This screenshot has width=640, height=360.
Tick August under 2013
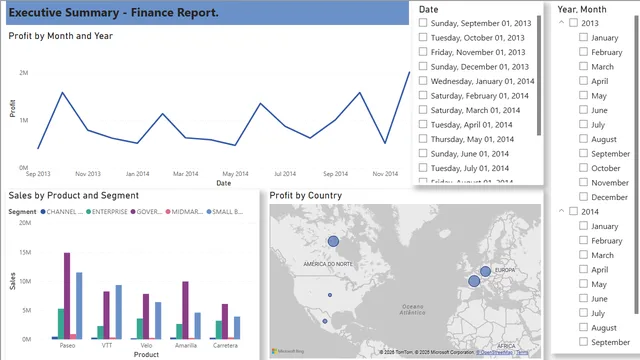pyautogui.click(x=583, y=138)
